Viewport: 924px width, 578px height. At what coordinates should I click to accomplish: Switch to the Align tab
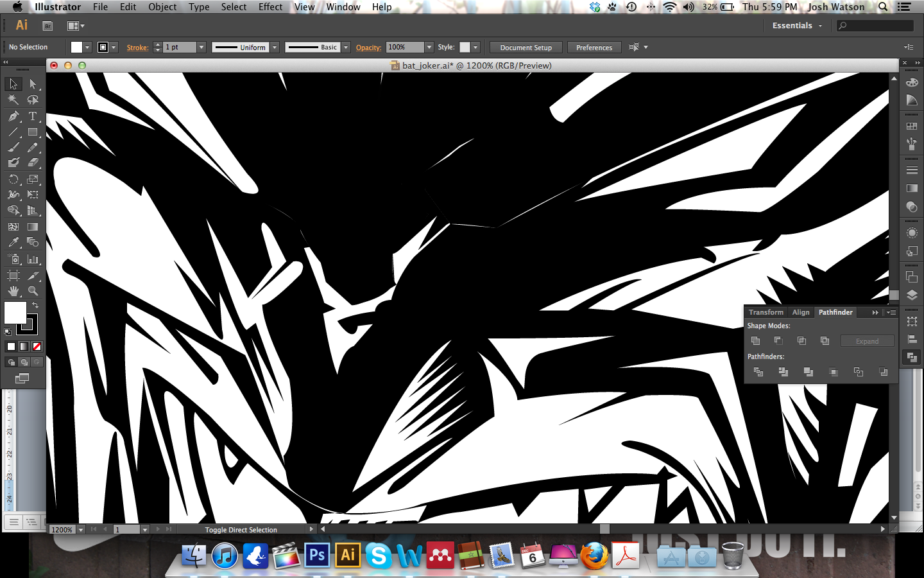click(x=800, y=312)
